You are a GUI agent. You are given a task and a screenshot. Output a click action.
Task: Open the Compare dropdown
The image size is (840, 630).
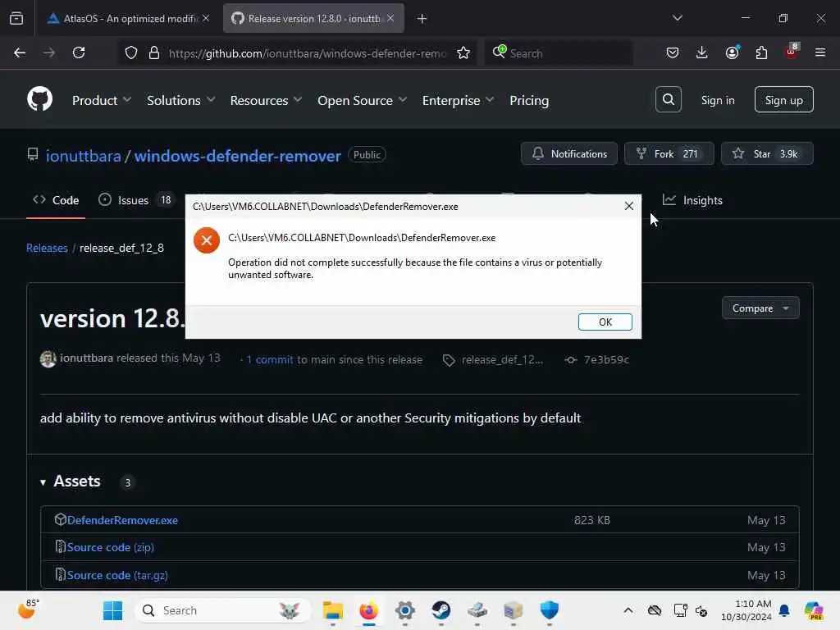pyautogui.click(x=760, y=308)
